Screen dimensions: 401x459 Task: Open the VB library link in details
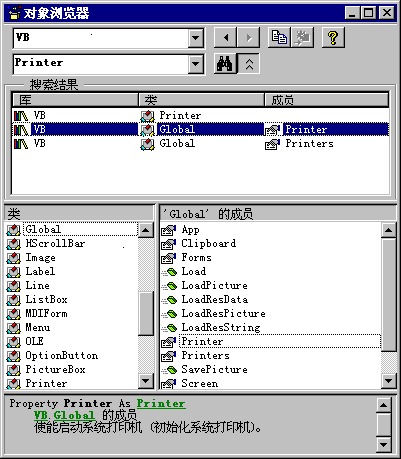point(41,415)
